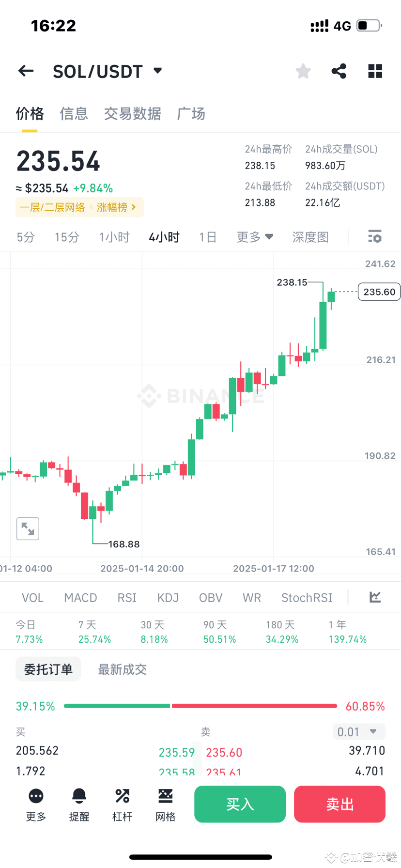Switch to the 交易数据 tab
This screenshot has height=868, width=401.
(132, 113)
